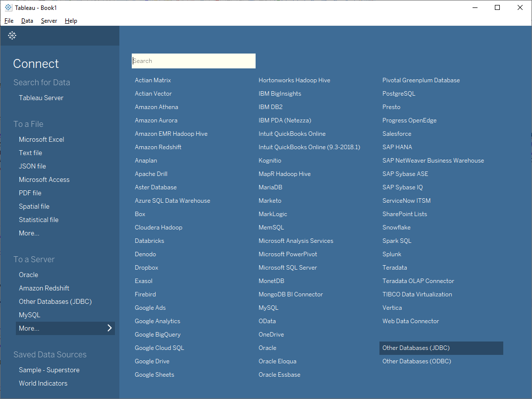Select Amazon Athena connector

coord(157,107)
